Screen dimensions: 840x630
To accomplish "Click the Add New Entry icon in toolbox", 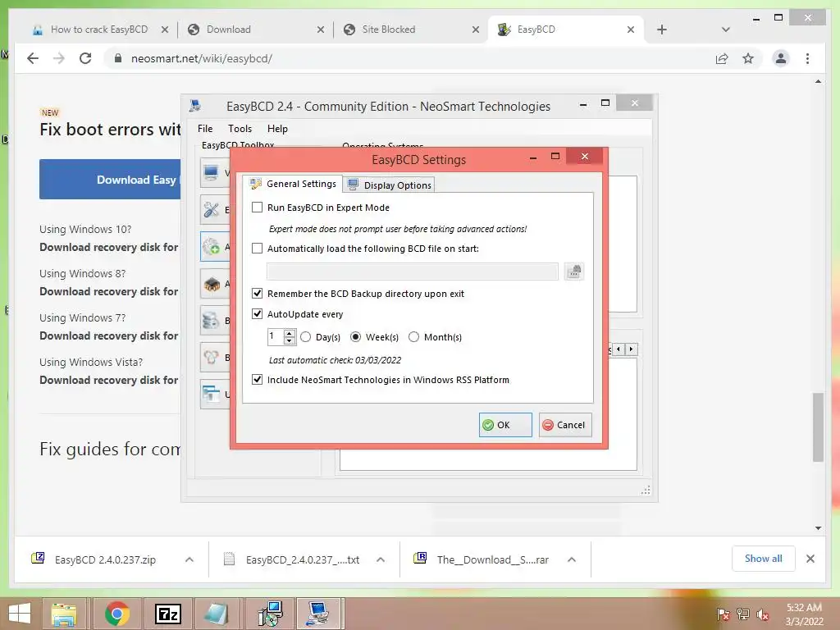I will [x=211, y=246].
